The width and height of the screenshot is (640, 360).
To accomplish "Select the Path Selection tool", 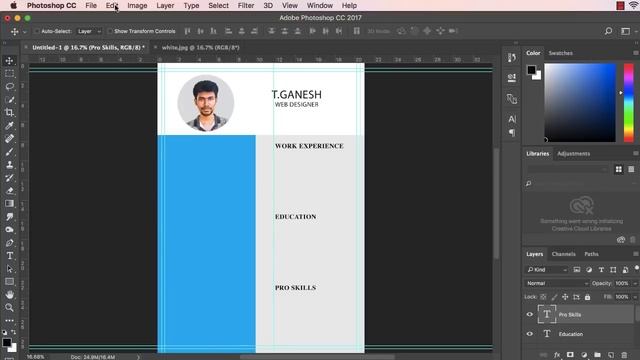I will click(x=9, y=269).
